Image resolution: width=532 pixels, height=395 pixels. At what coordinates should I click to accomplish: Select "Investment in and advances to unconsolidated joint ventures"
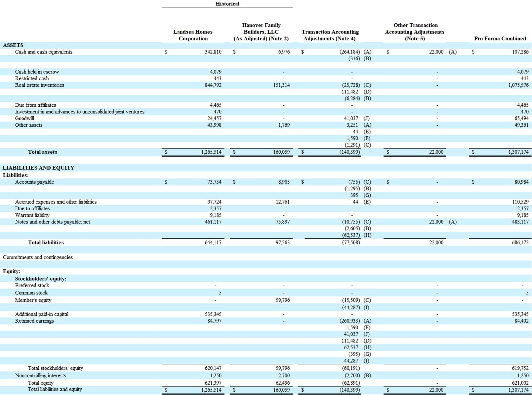(x=79, y=112)
